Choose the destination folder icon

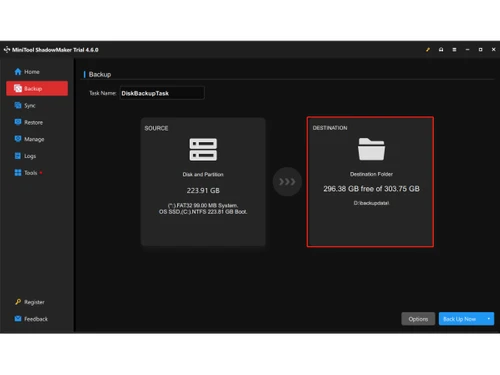pyautogui.click(x=371, y=149)
